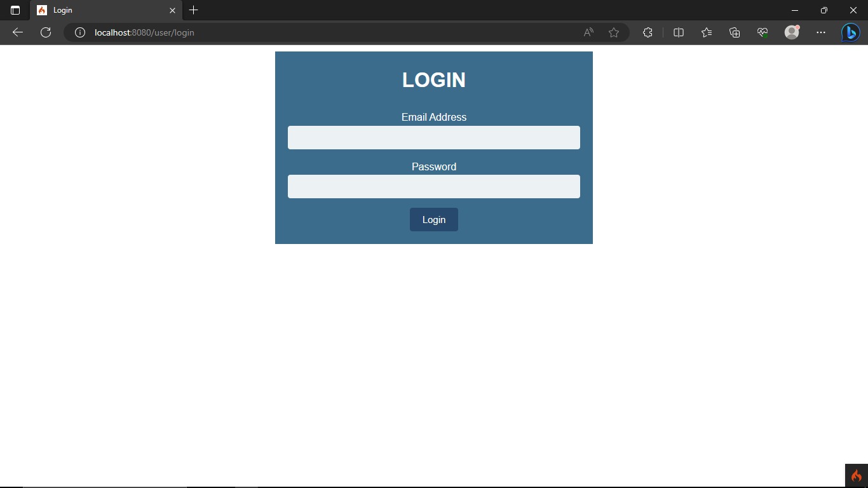Image resolution: width=868 pixels, height=488 pixels.
Task: Open the Settings and more menu
Action: (x=821, y=32)
